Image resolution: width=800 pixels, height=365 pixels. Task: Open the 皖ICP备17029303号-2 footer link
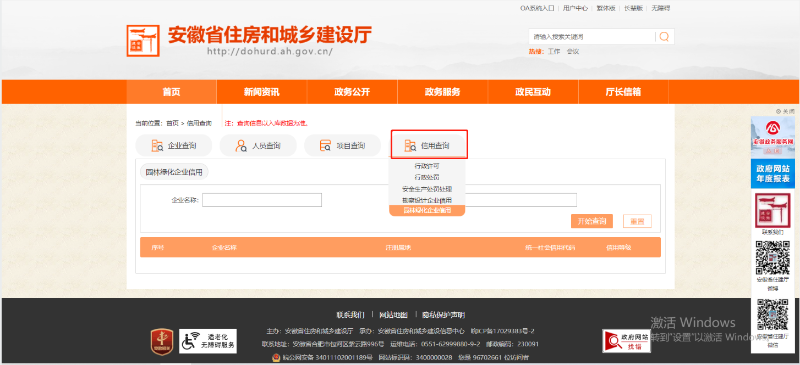[x=502, y=331]
